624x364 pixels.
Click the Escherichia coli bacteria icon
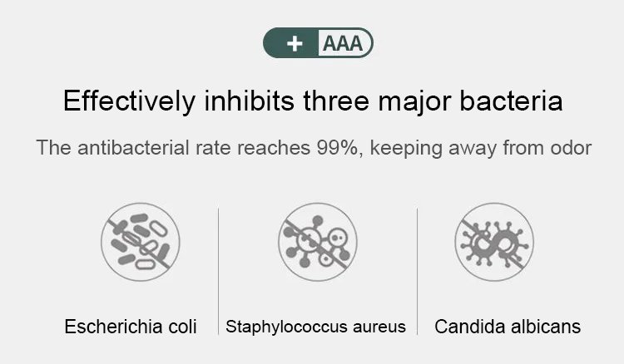140,241
